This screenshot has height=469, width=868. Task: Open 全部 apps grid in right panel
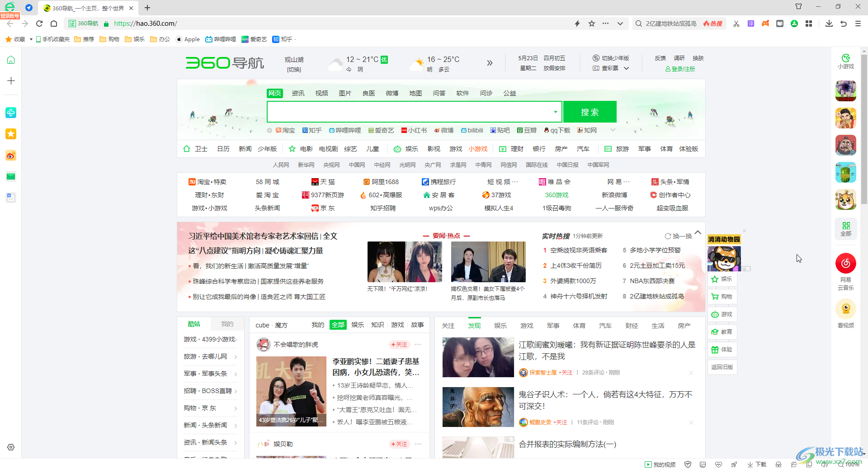point(845,229)
